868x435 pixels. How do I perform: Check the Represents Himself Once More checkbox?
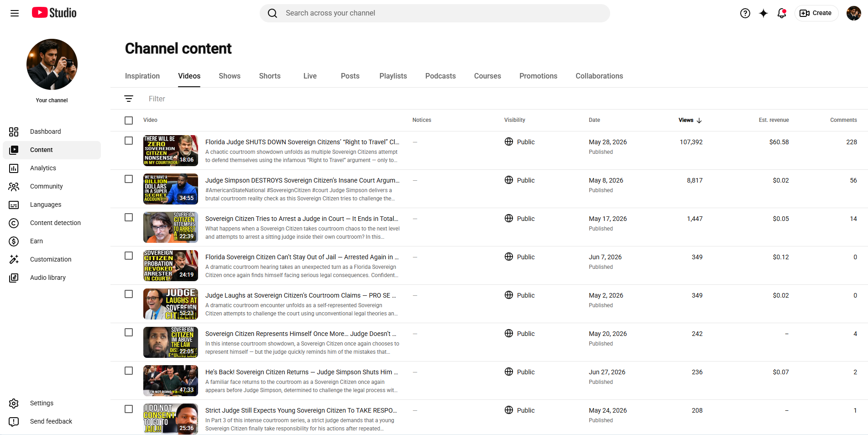[129, 332]
